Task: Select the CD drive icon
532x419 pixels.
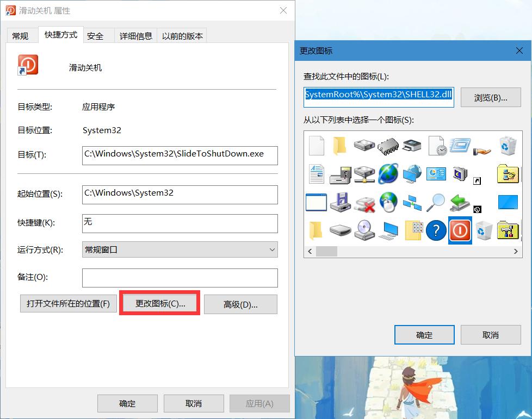Action: [364, 230]
